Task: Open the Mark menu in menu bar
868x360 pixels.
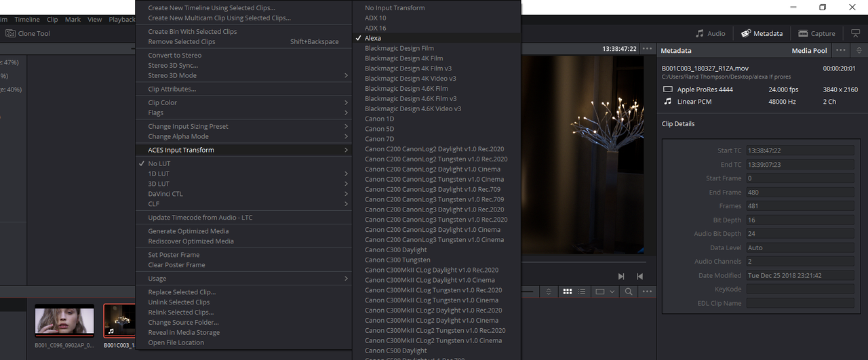Action: (73, 20)
